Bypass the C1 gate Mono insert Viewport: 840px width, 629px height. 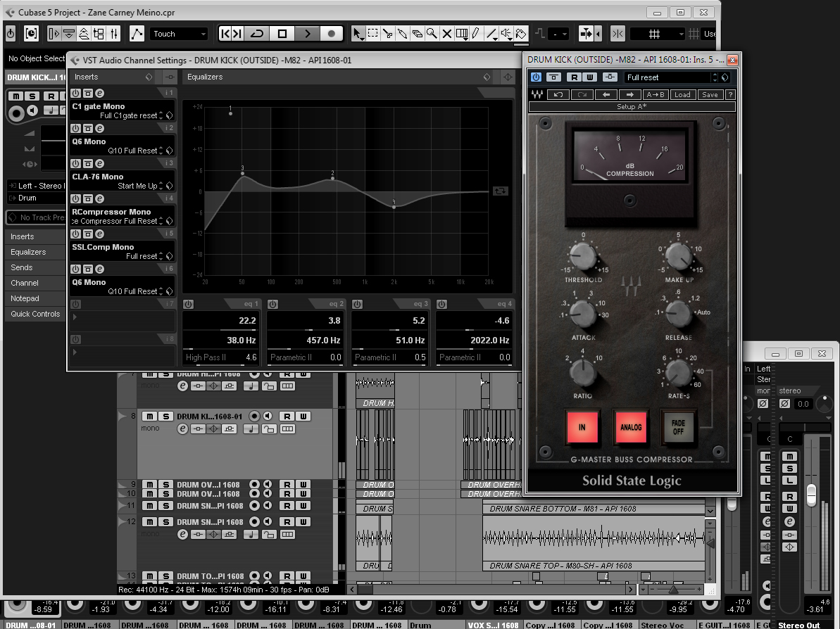tap(87, 93)
